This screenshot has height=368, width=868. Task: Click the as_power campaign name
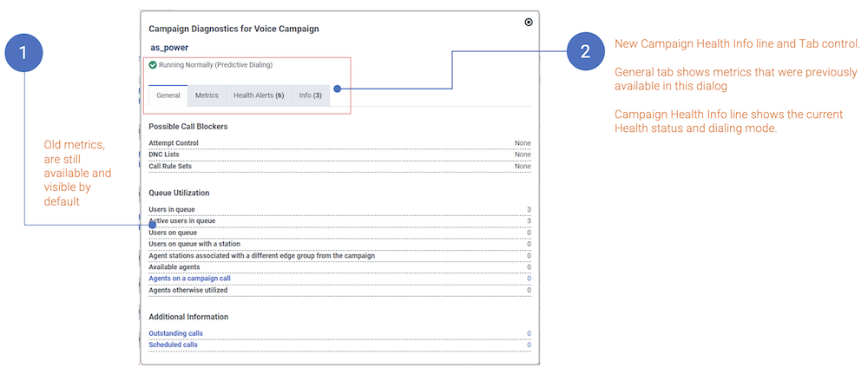coord(169,48)
